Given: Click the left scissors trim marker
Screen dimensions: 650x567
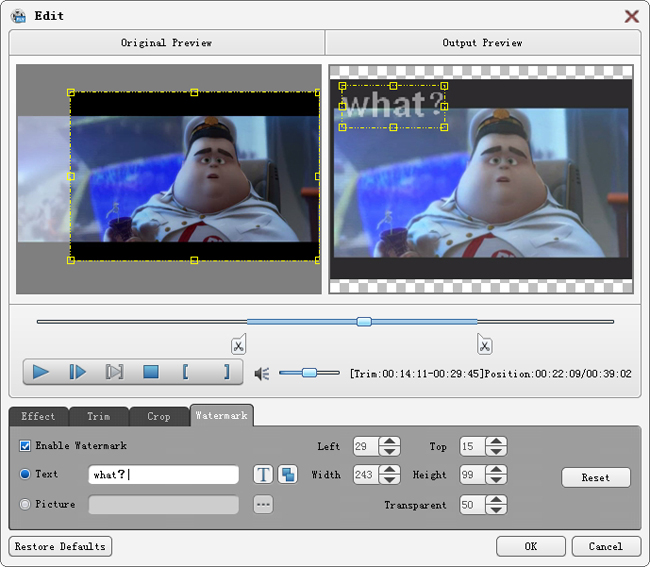Looking at the screenshot, I should pos(238,344).
